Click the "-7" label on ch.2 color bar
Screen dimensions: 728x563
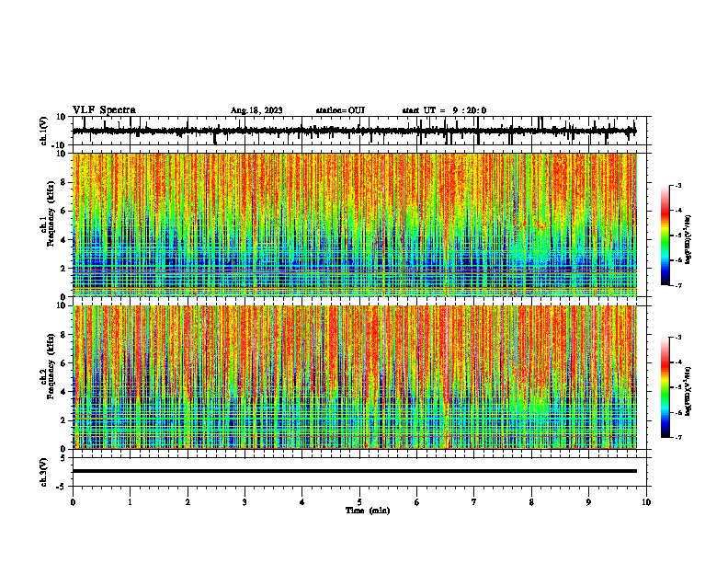tap(678, 437)
